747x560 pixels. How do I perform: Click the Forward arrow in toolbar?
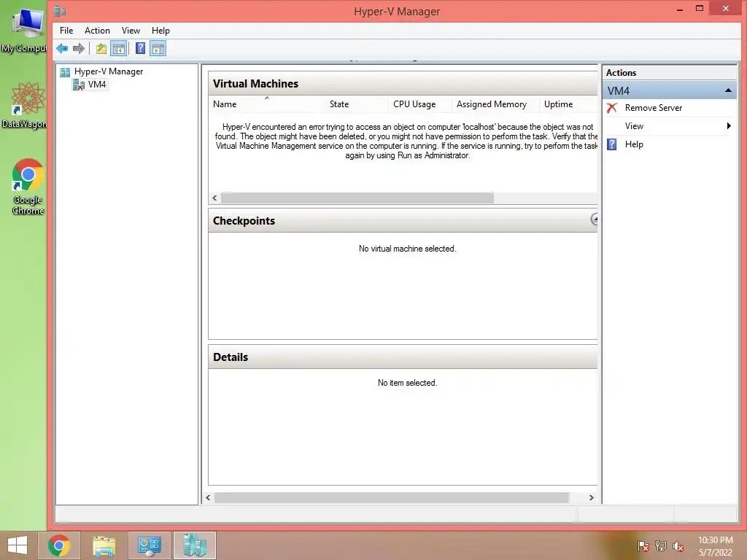[79, 48]
